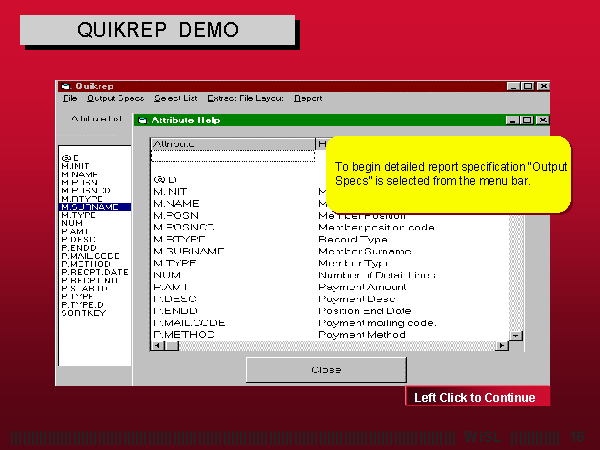
Task: Maximize the Quikrep main window
Action: click(528, 85)
